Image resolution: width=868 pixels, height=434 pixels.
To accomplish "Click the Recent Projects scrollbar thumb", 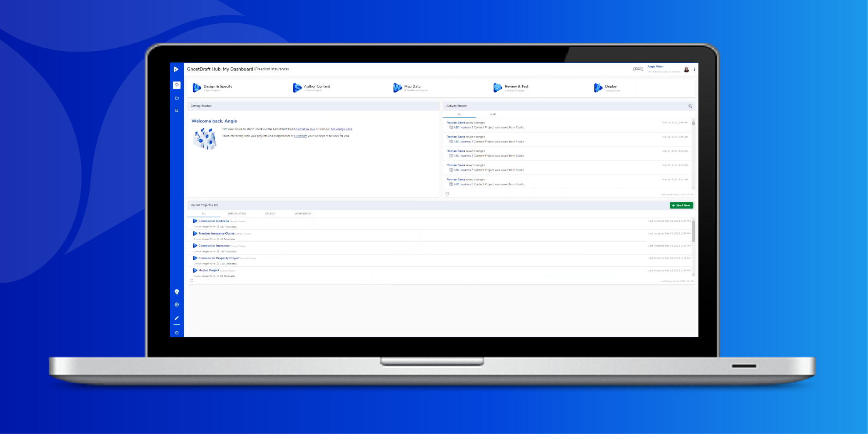I will pyautogui.click(x=693, y=231).
